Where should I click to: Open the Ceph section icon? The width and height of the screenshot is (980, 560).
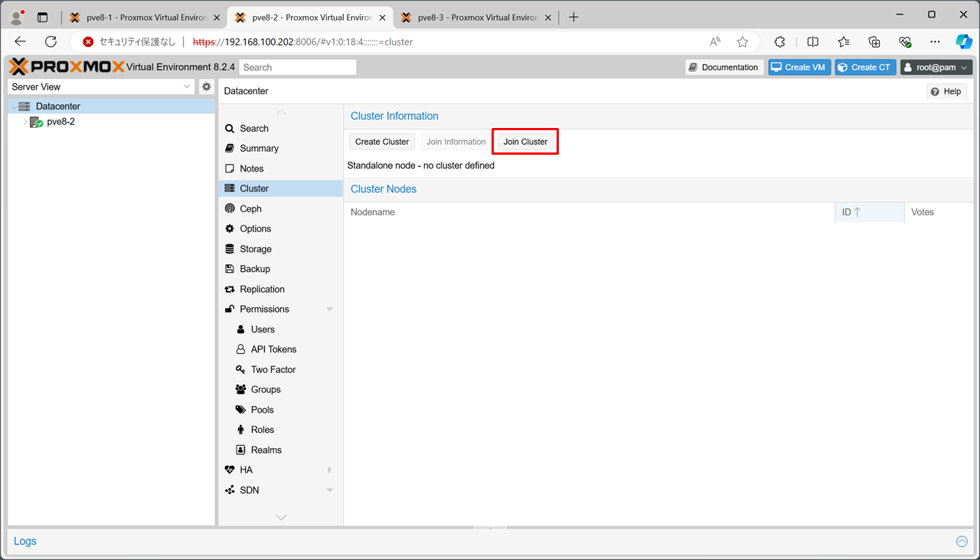[x=230, y=208]
